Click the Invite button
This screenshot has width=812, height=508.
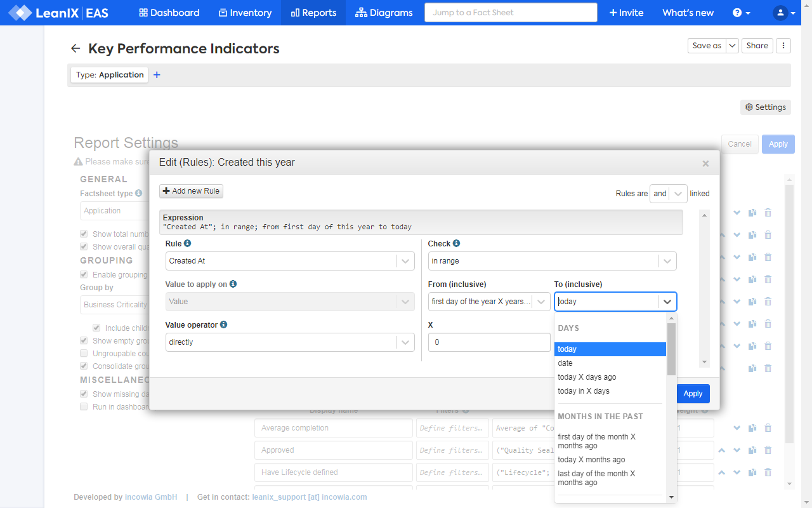(x=626, y=13)
